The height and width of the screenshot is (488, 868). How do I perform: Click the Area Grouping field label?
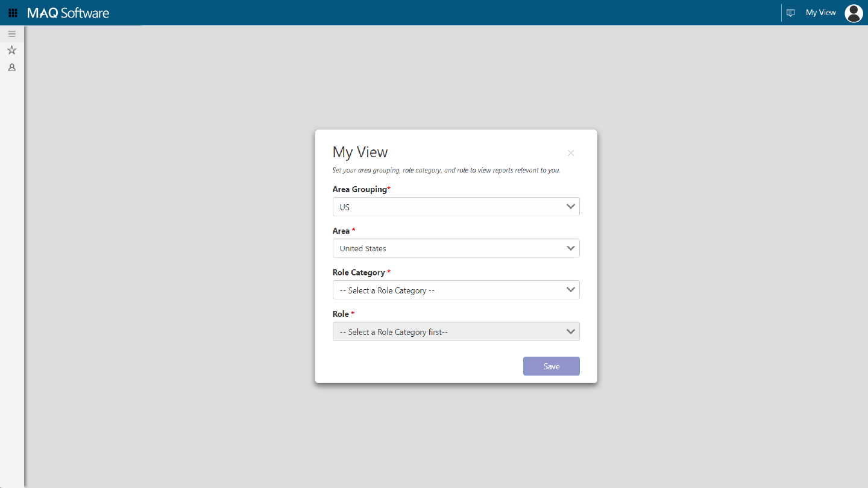[360, 189]
